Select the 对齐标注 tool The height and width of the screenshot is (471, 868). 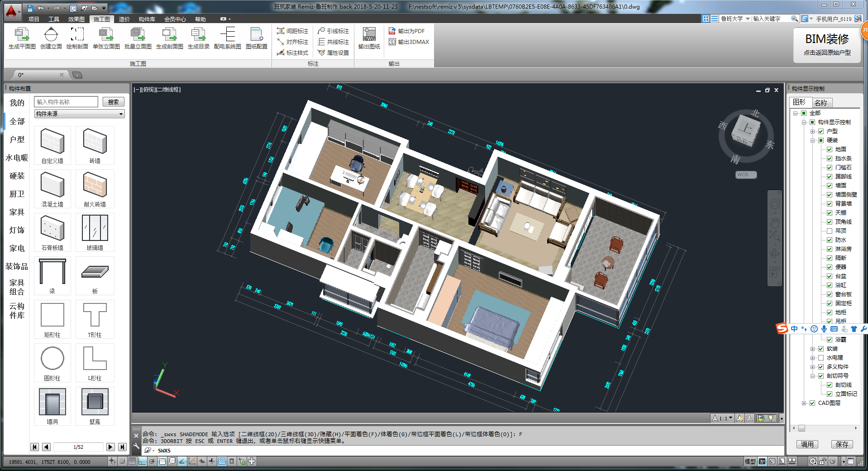pos(292,42)
